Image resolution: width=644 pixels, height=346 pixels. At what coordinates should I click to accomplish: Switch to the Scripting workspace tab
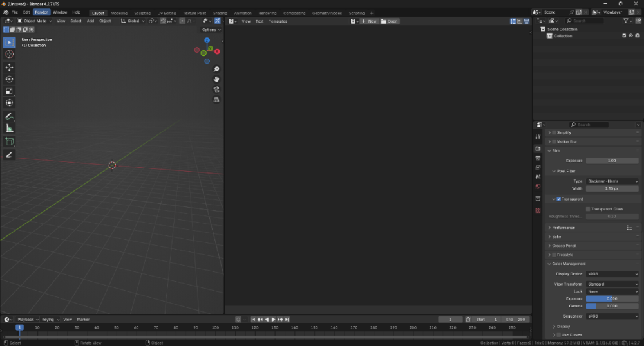click(x=357, y=13)
